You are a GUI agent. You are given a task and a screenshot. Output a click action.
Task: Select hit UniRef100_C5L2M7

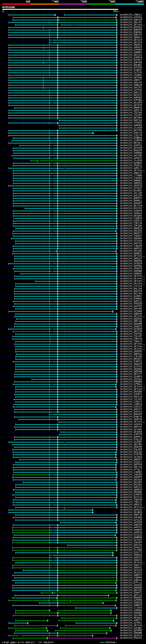coord(131,336)
